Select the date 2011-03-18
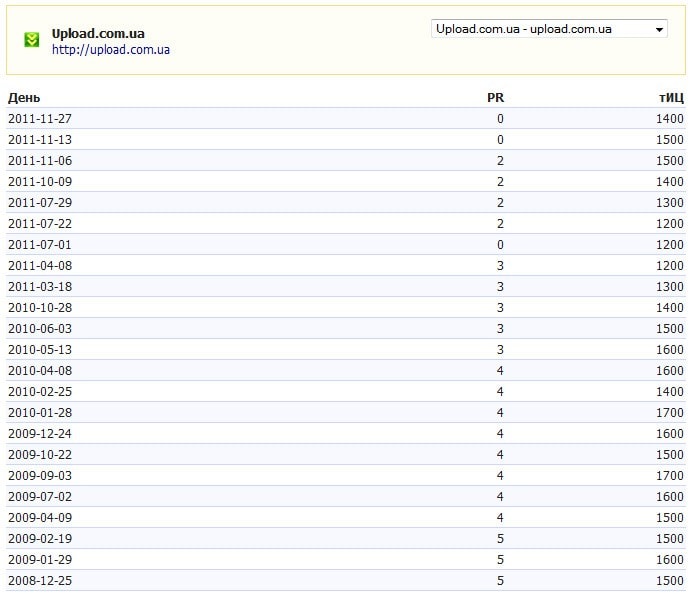This screenshot has width=690, height=594. [x=40, y=287]
